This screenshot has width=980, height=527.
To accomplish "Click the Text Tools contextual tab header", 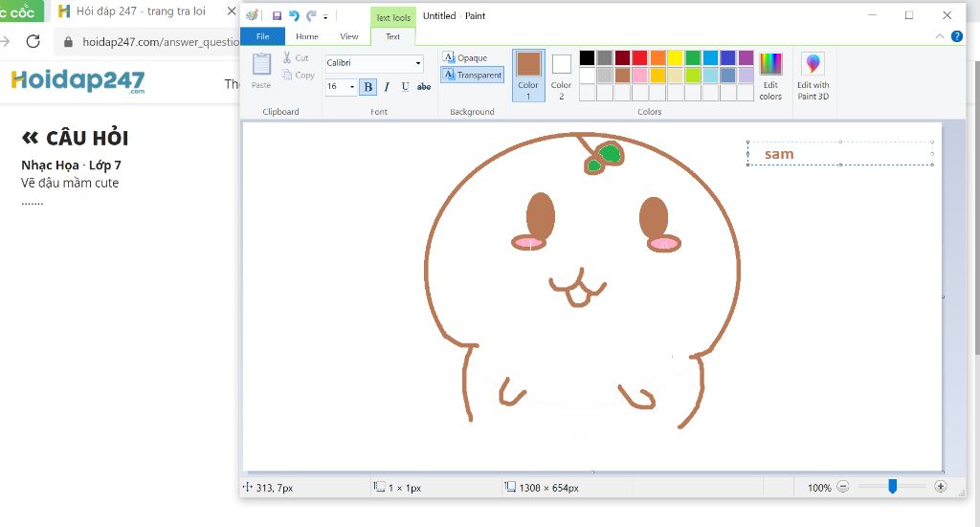I will 393,17.
